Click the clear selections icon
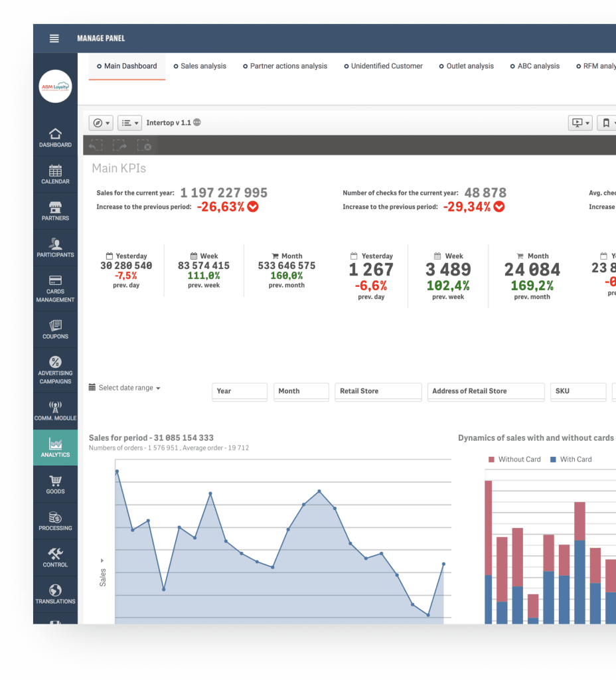This screenshot has height=680, width=616. click(144, 145)
